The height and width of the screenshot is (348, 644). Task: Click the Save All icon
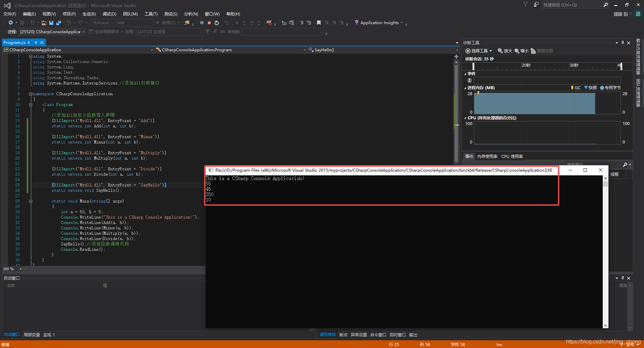tap(59, 23)
